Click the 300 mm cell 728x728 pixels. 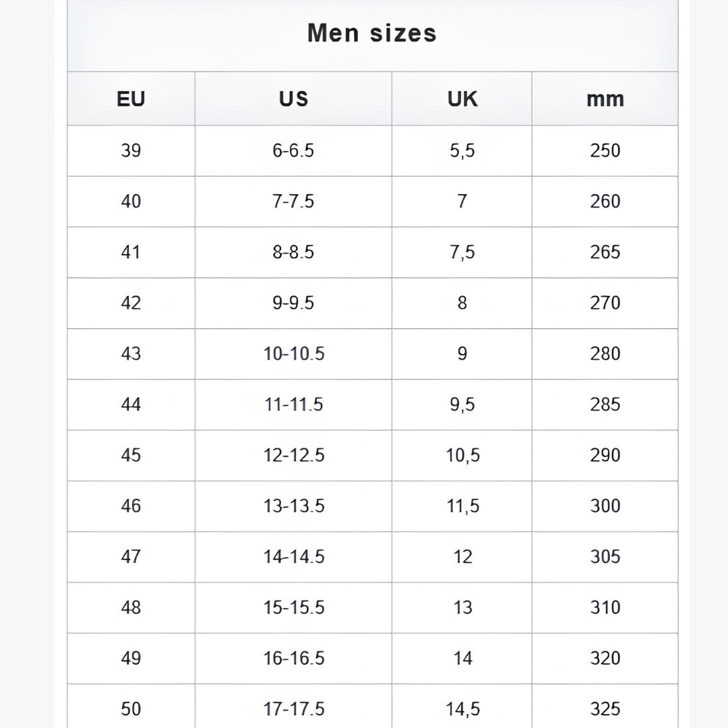pos(605,506)
